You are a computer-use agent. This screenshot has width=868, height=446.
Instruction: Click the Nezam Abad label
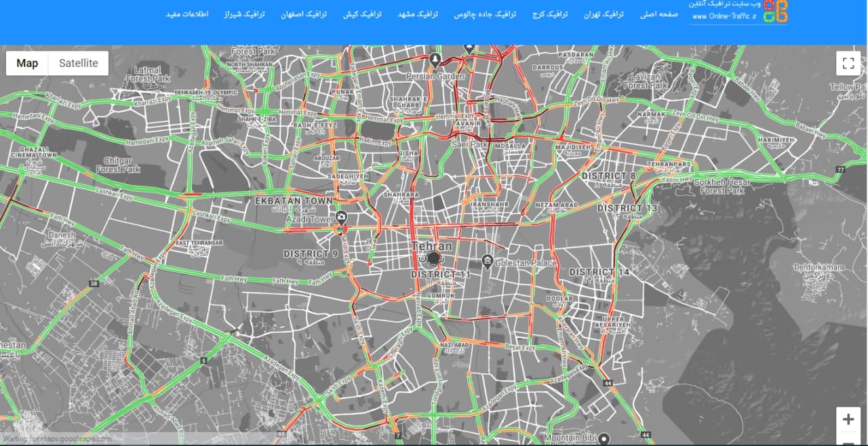click(x=557, y=205)
